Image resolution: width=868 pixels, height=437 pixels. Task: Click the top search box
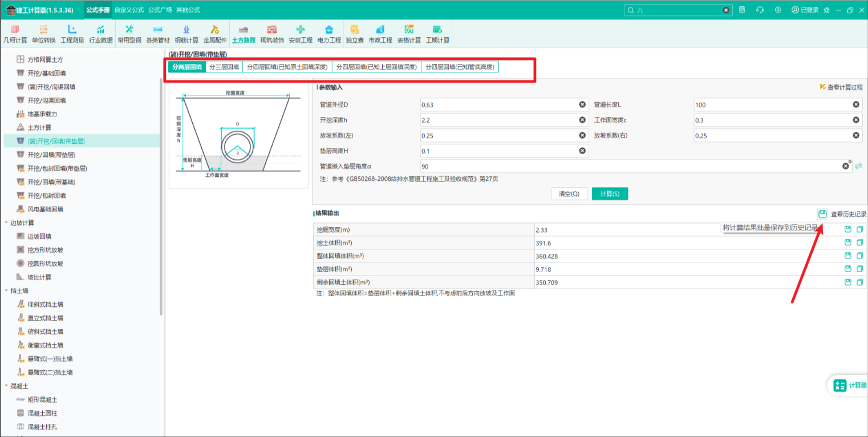[x=678, y=10]
